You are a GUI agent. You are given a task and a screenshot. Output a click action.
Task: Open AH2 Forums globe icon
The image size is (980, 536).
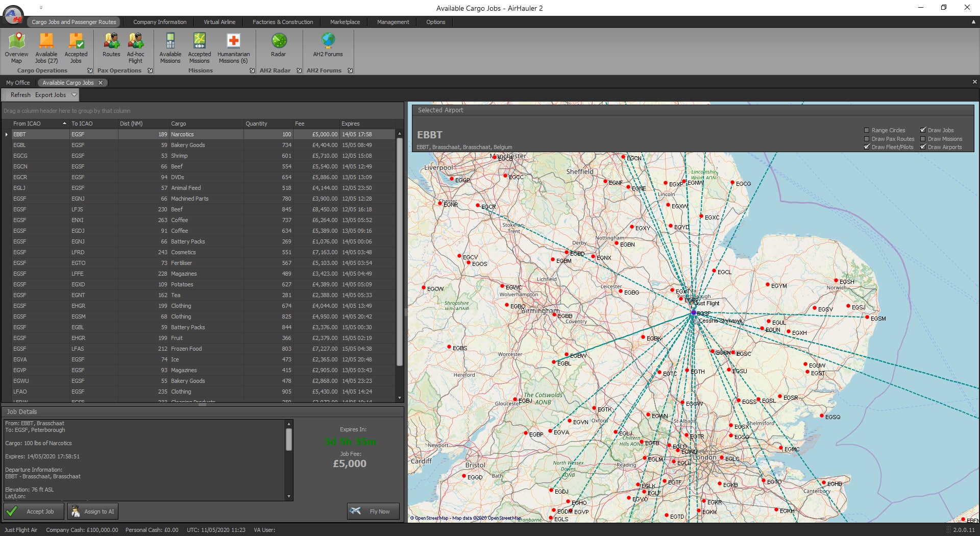tap(328, 45)
